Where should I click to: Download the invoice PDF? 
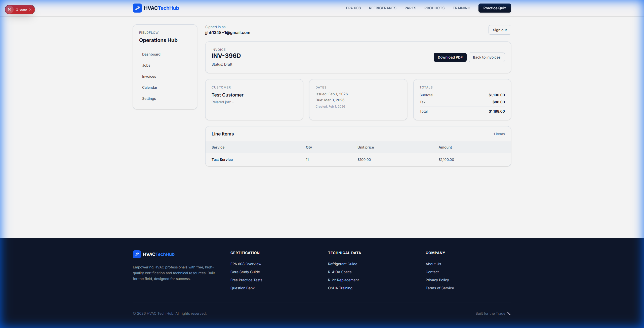point(450,57)
